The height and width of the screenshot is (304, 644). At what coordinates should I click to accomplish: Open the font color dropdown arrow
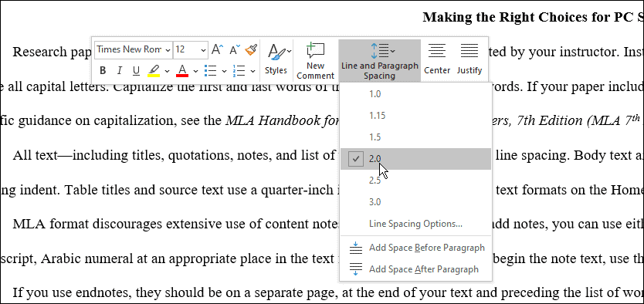(x=195, y=71)
